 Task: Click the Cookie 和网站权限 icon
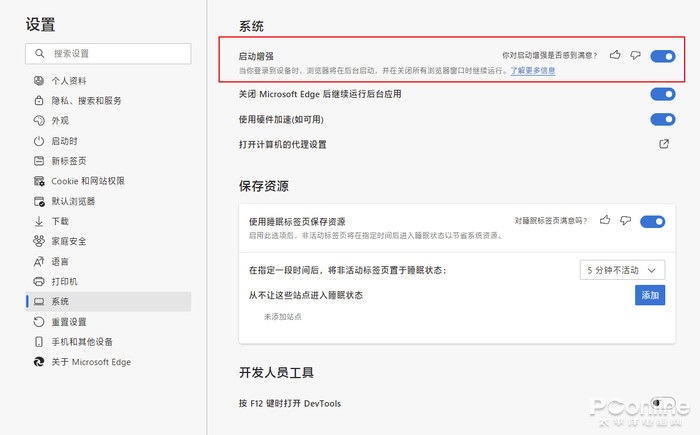click(x=39, y=181)
